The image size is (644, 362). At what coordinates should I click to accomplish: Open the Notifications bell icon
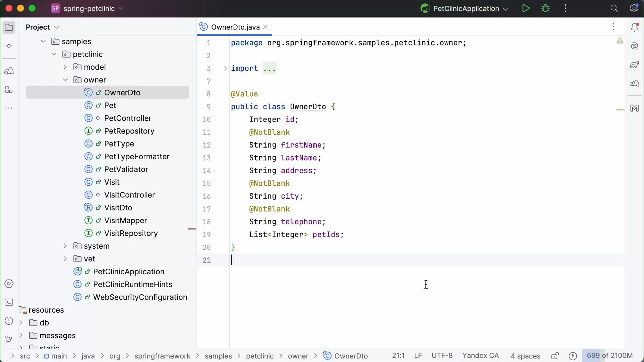635,27
